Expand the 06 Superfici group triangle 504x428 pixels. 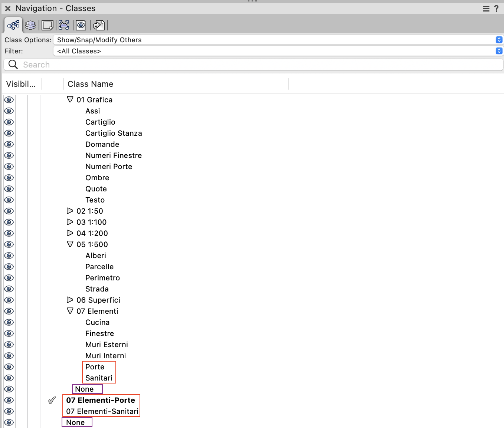(70, 300)
